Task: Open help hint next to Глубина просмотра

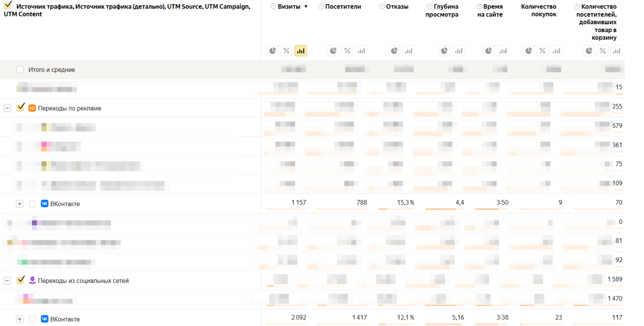Action: click(x=429, y=6)
